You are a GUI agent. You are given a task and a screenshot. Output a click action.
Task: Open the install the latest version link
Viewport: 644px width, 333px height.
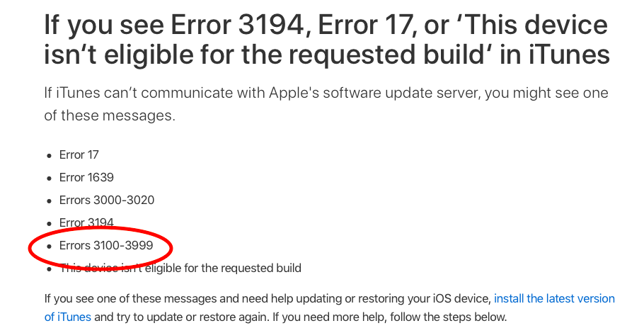coord(554,298)
